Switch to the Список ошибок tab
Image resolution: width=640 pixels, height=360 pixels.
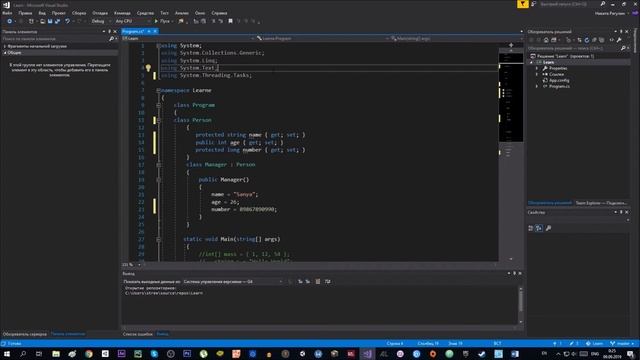point(138,334)
